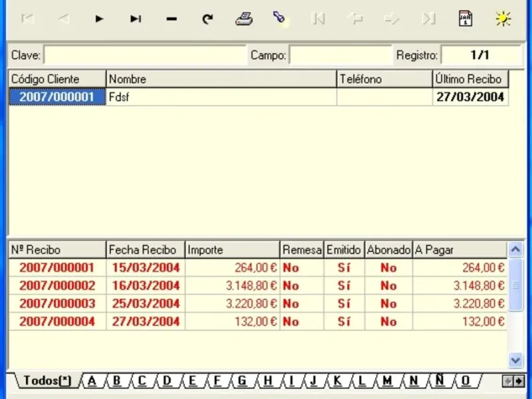This screenshot has height=399, width=532.
Task: Open search with the flashlight icon
Action: (280, 19)
